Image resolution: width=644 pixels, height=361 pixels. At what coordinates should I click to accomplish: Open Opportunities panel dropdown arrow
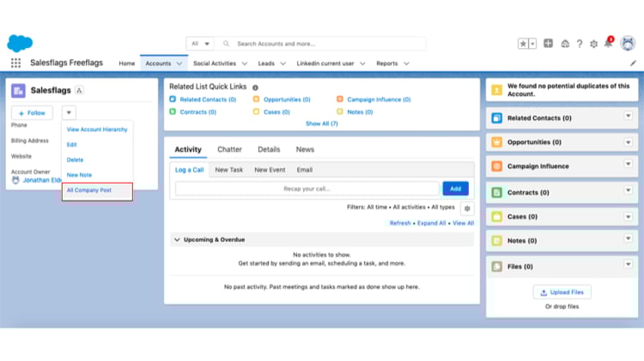click(628, 142)
